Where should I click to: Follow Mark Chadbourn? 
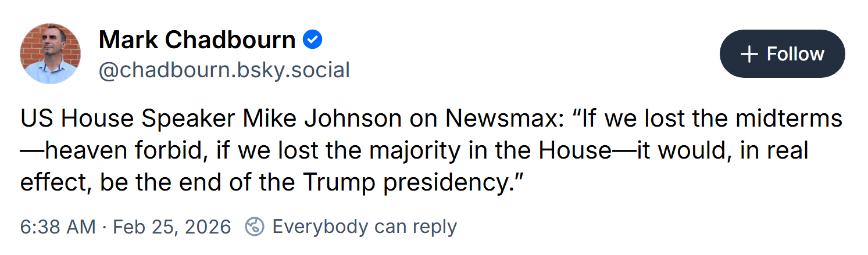782,54
